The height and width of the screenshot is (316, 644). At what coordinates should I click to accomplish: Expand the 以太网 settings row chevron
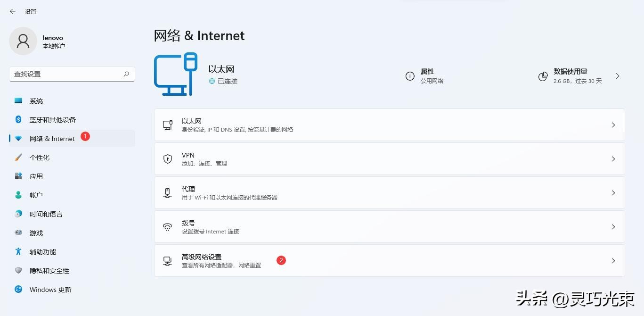point(613,125)
